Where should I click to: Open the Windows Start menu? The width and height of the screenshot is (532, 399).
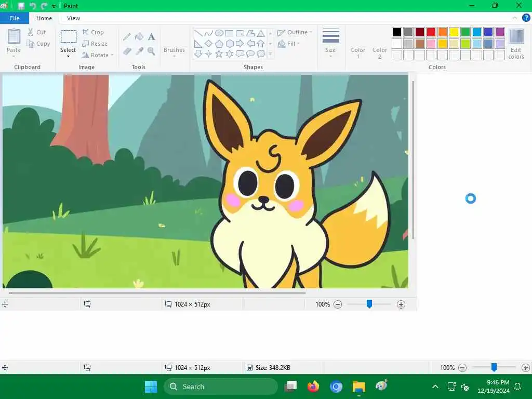(151, 387)
